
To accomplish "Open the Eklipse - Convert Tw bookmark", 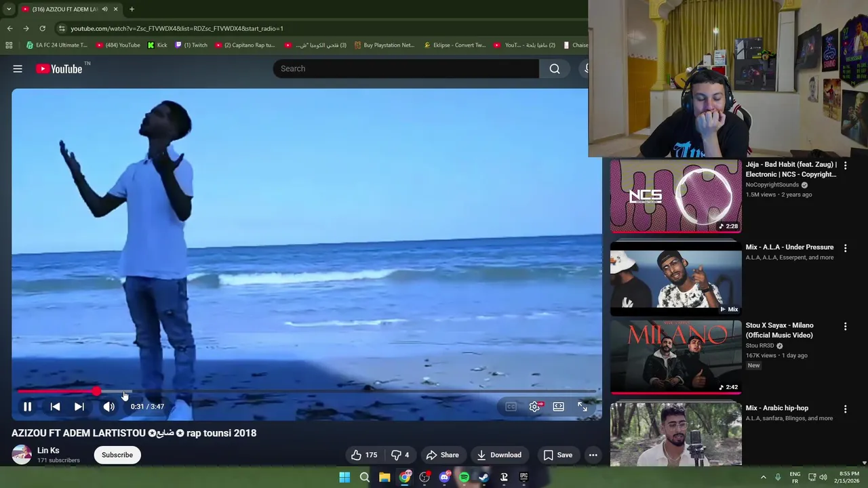I will click(454, 45).
